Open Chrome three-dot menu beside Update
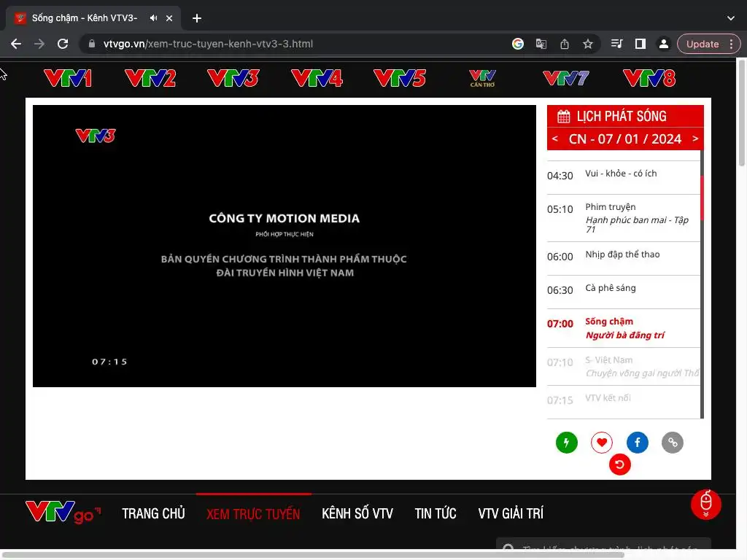This screenshot has width=747, height=560. point(731,44)
